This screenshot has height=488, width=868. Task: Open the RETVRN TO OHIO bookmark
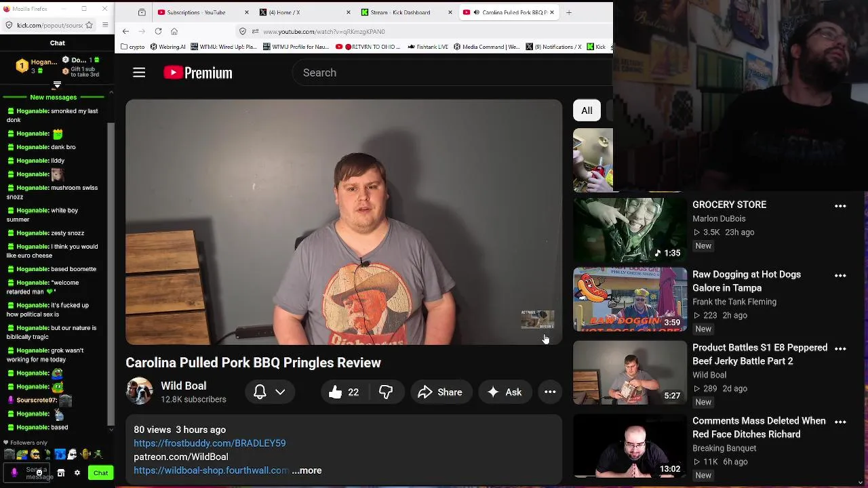[x=368, y=47]
